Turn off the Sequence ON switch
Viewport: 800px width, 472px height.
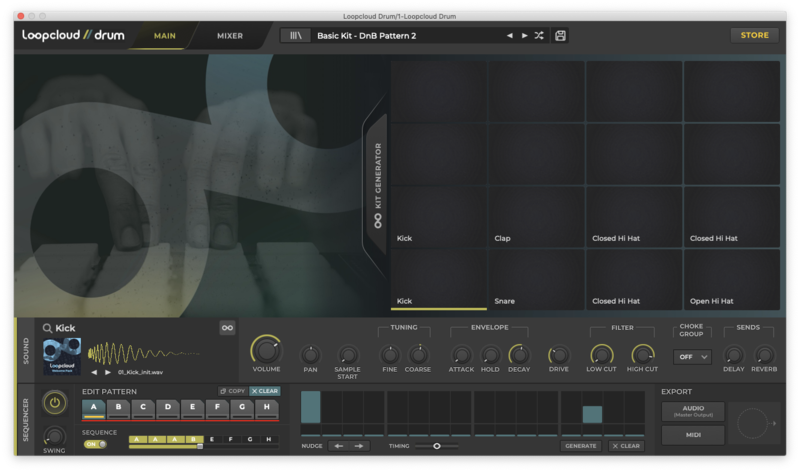click(95, 444)
